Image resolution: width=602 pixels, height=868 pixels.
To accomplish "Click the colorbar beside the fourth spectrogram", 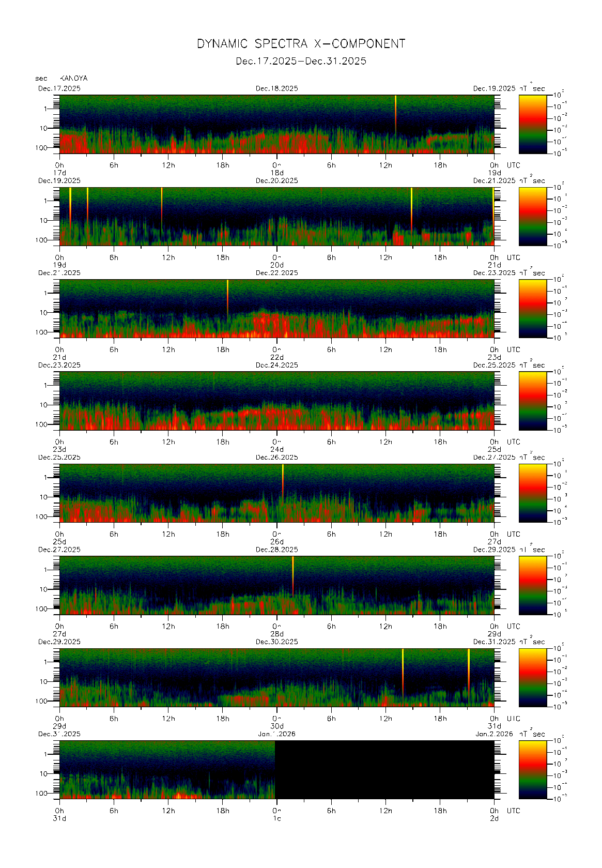I will [x=532, y=400].
